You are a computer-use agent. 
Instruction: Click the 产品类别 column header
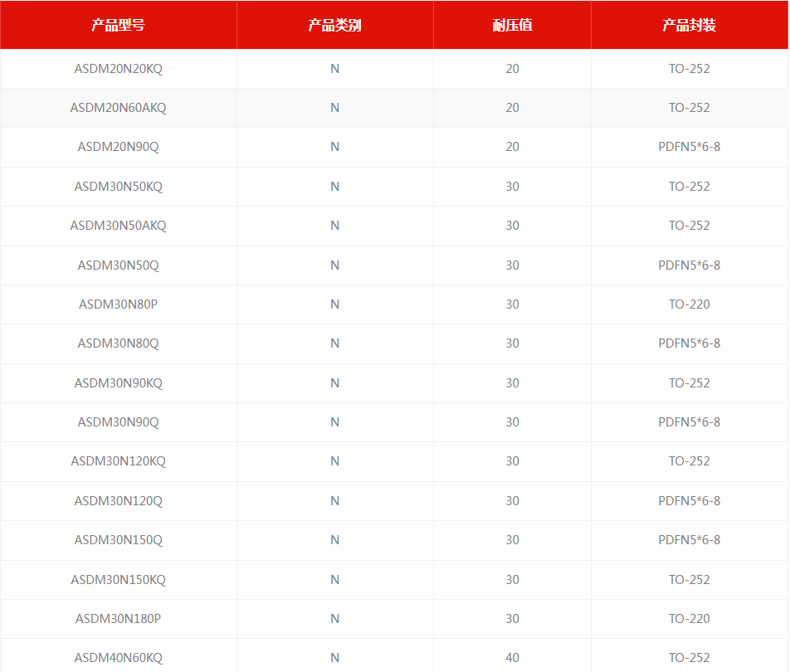(334, 25)
